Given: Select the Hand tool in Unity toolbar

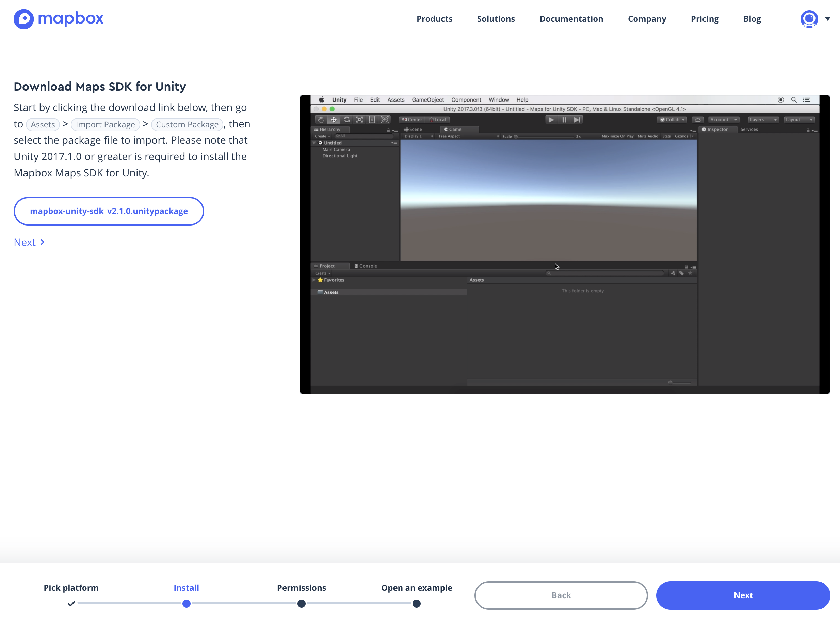Looking at the screenshot, I should click(x=321, y=120).
